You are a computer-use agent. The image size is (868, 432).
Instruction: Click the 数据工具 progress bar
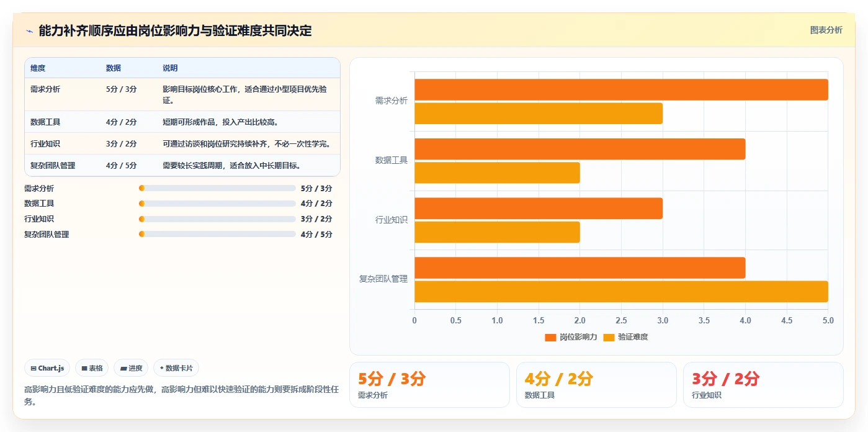217,203
